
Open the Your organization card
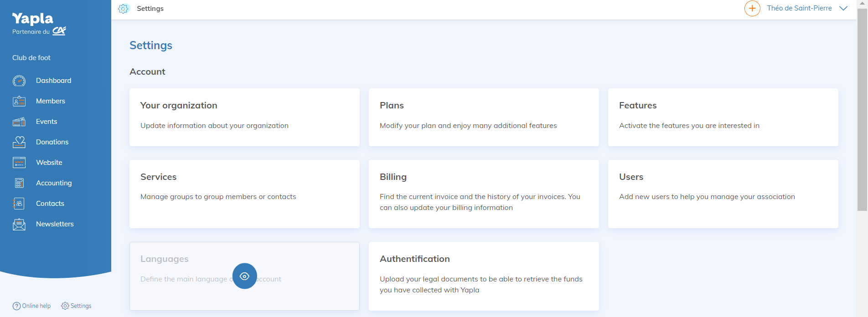click(x=244, y=117)
